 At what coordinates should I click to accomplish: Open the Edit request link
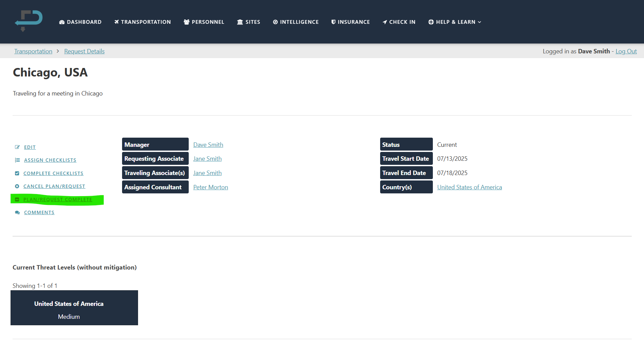click(30, 147)
